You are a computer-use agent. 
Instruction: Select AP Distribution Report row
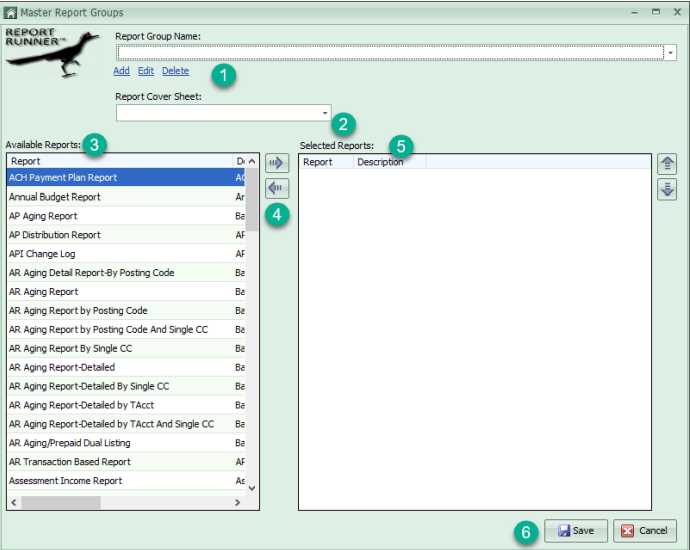[126, 235]
